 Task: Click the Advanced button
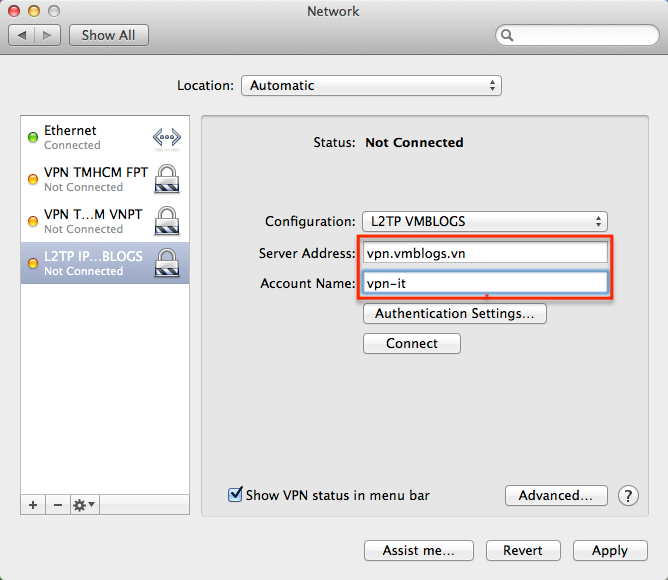tap(556, 496)
